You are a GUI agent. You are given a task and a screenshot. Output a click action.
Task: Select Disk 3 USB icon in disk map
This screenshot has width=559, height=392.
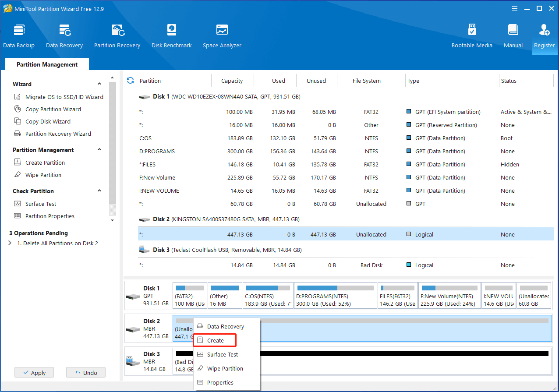point(133,362)
